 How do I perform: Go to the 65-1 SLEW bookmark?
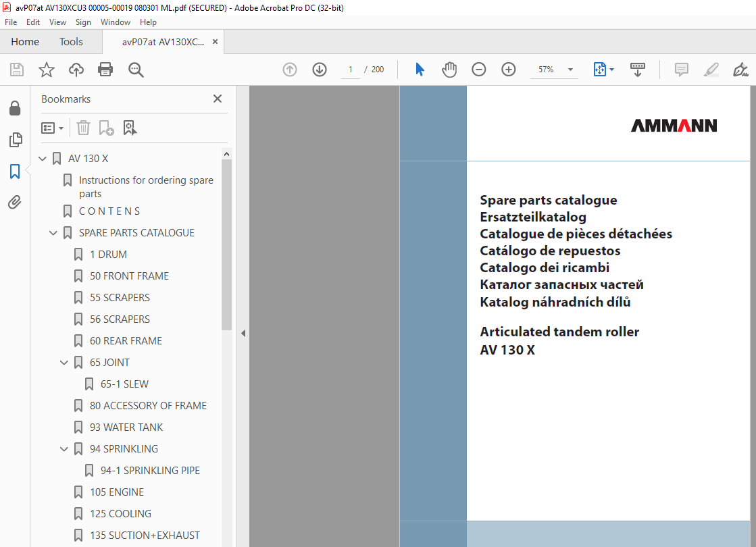tap(124, 384)
